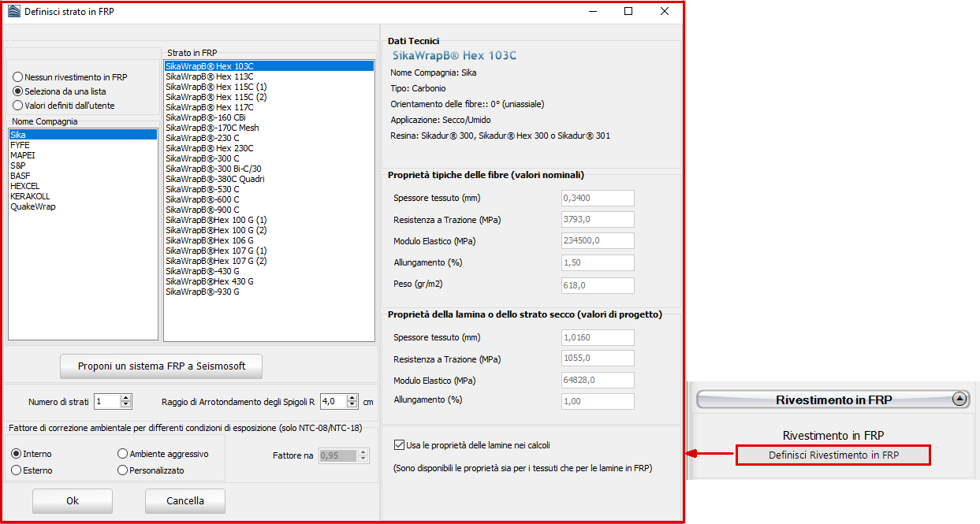The image size is (980, 524).
Task: Pick the 'Personalizzato' exposure option
Action: [x=122, y=470]
